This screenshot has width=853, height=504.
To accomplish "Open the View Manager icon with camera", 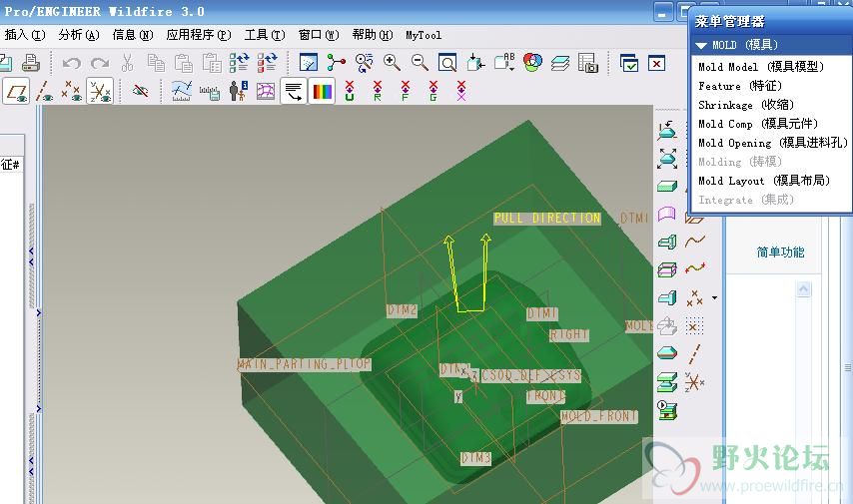I will (588, 63).
